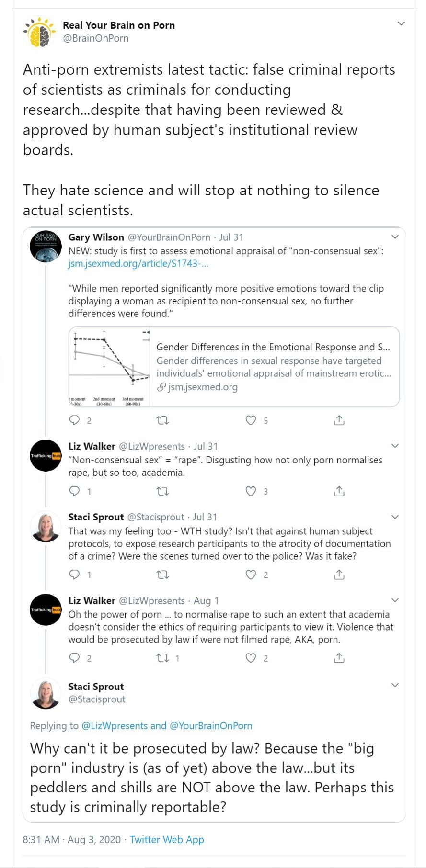Screen dimensions: 426x868
Task: Like Gary Wilson's tweet with 5 likes
Action: coord(251,420)
